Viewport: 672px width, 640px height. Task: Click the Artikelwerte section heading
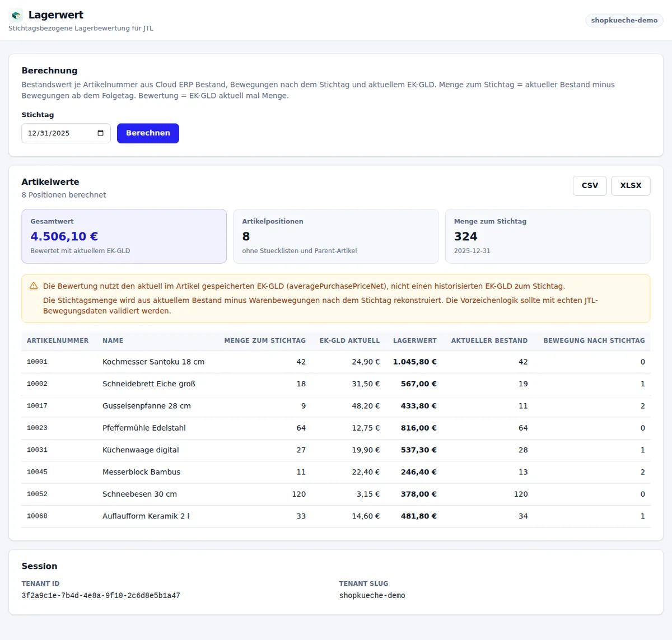pos(50,182)
